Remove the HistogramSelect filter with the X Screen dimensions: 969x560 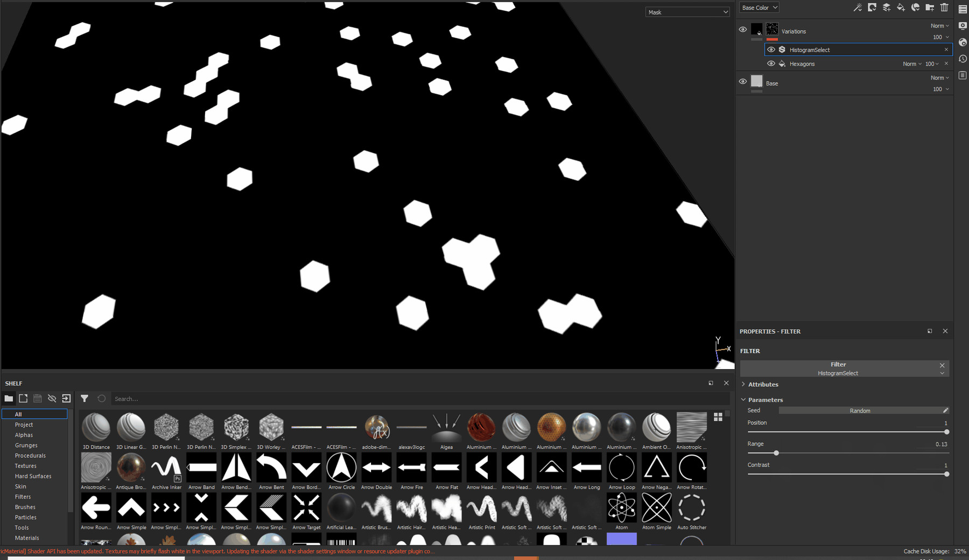945,49
